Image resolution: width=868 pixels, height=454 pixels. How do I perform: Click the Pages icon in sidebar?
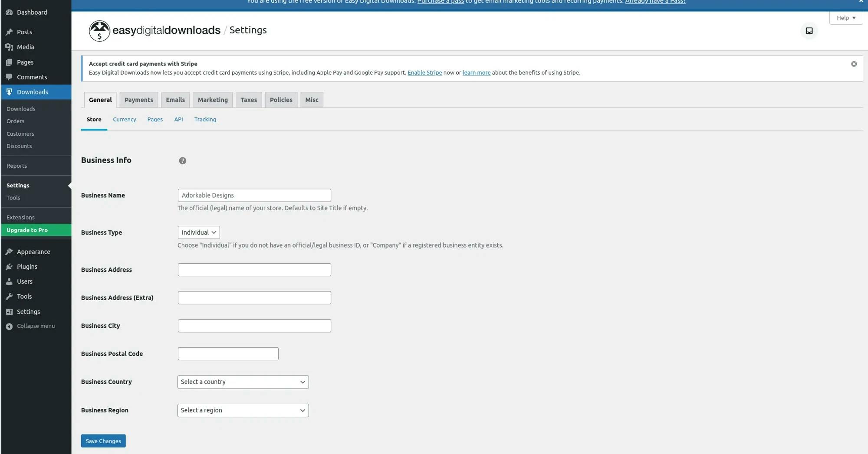pyautogui.click(x=9, y=62)
